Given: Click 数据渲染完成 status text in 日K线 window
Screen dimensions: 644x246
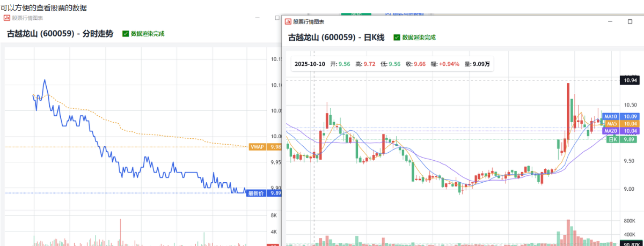Looking at the screenshot, I should coord(419,38).
